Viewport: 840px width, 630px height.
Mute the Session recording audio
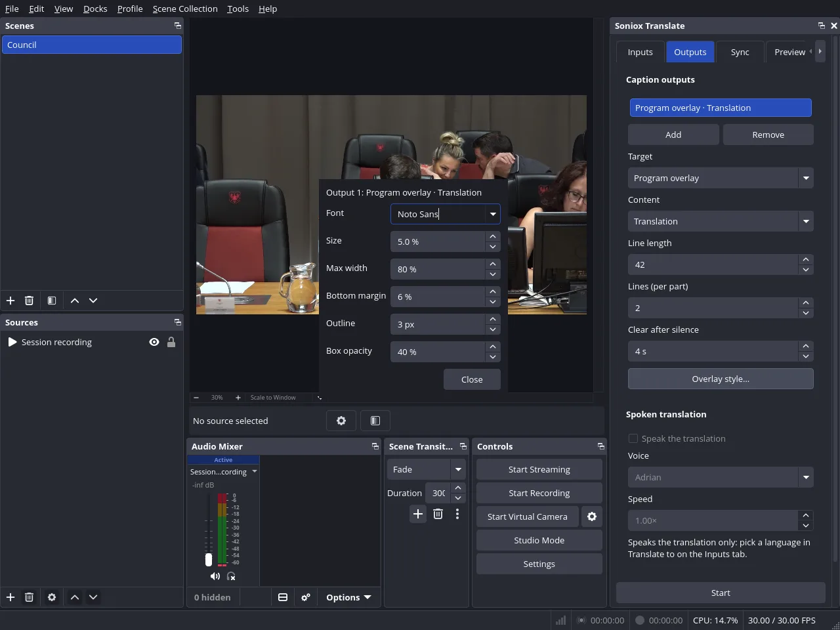tap(215, 576)
